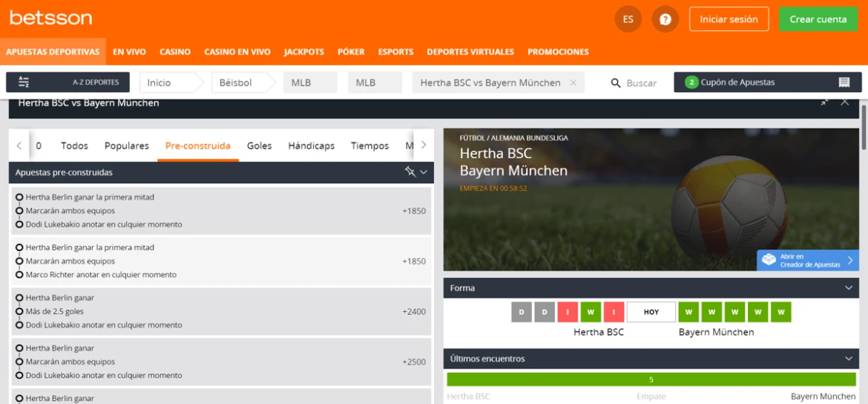
Task: Click the Creador de Apuestas blocks icon
Action: [769, 260]
